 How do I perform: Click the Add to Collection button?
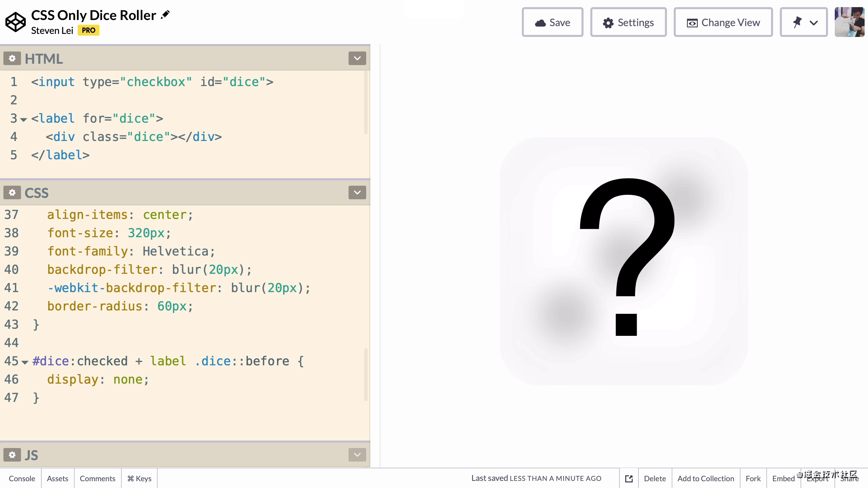[706, 479]
